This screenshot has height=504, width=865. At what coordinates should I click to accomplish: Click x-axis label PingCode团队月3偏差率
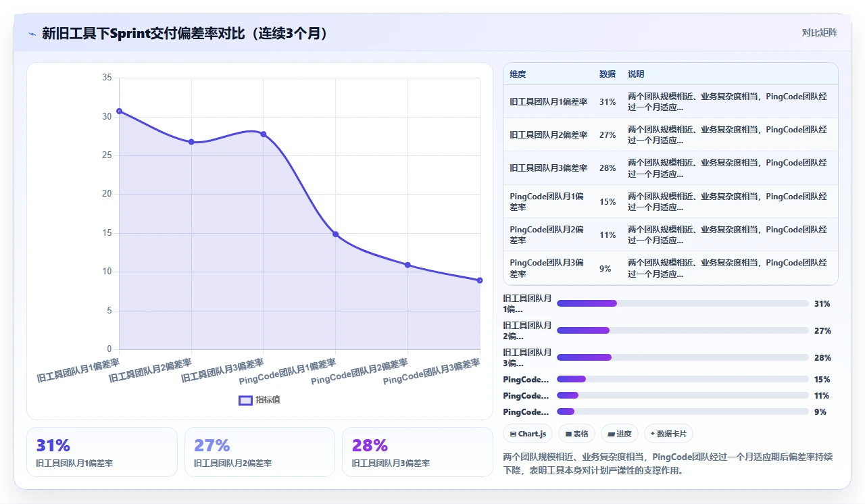432,372
